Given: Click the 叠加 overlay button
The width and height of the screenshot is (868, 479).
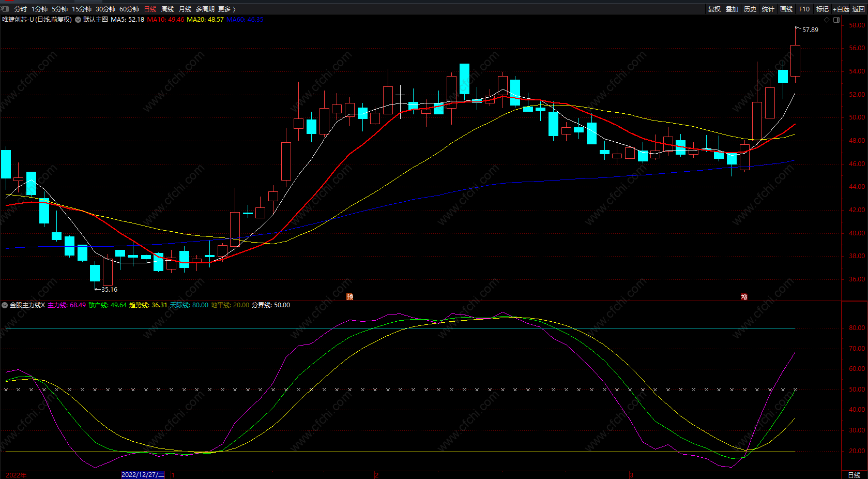Looking at the screenshot, I should [x=732, y=9].
